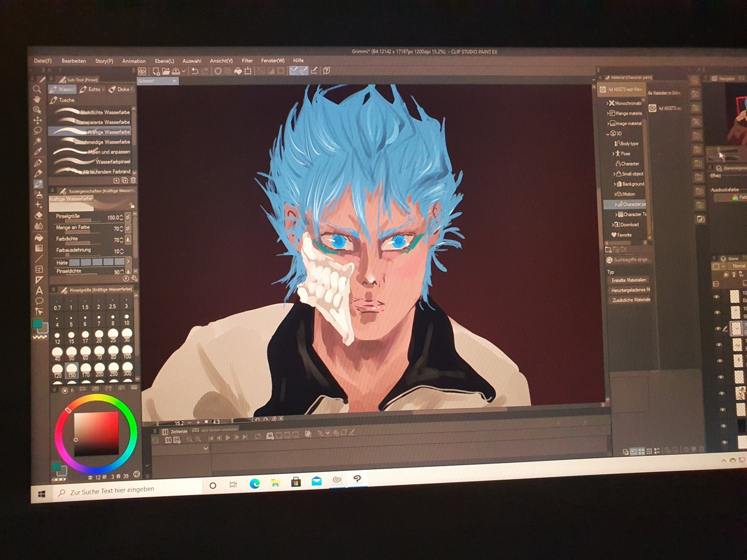747x560 pixels.
Task: Pick the Eyedropper tool
Action: tap(37, 151)
